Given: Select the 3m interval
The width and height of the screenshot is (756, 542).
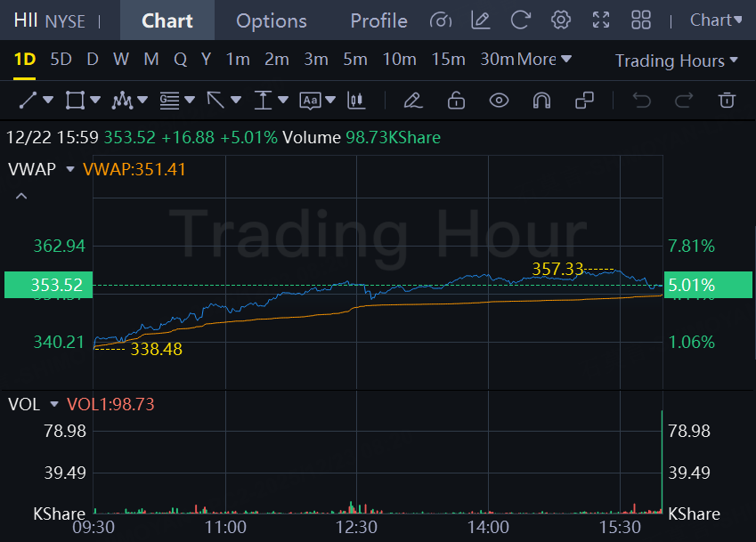Looking at the screenshot, I should click(316, 60).
